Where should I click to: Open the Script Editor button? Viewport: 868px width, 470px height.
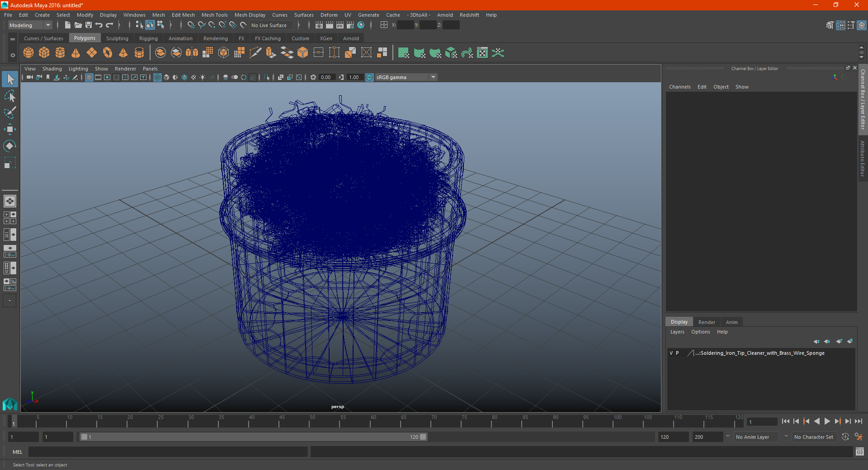coord(860,451)
